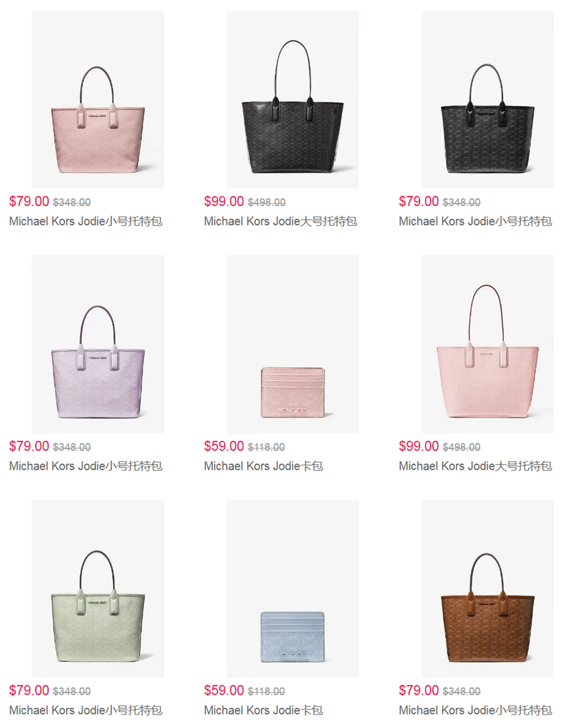567x728 pixels.
Task: View the lavender small tote bag photo
Action: tap(98, 344)
